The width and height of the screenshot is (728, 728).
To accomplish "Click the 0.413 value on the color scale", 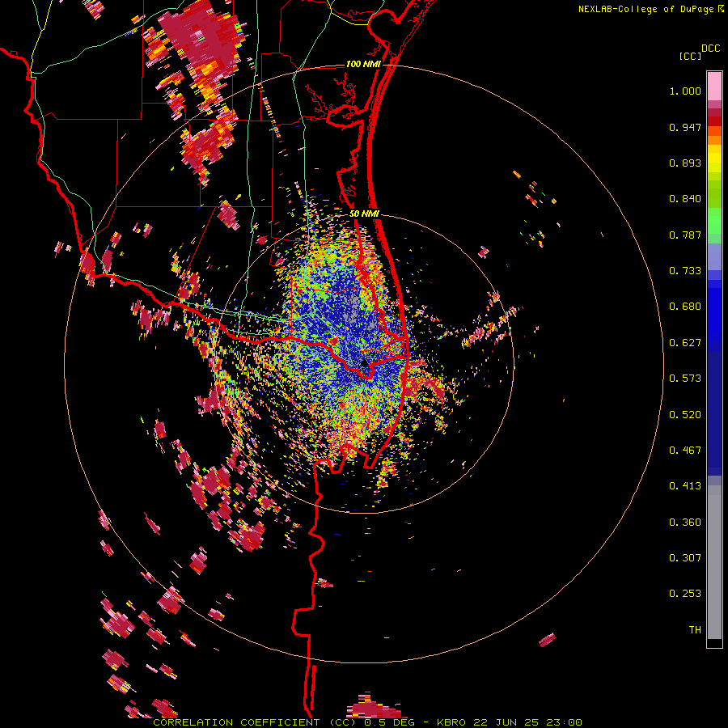I will coord(685,486).
